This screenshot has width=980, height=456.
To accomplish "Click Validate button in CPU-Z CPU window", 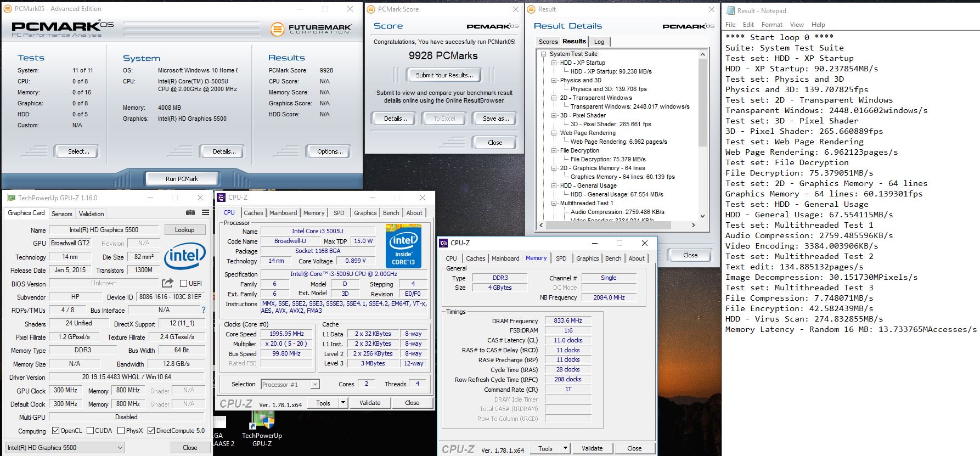I will 370,403.
